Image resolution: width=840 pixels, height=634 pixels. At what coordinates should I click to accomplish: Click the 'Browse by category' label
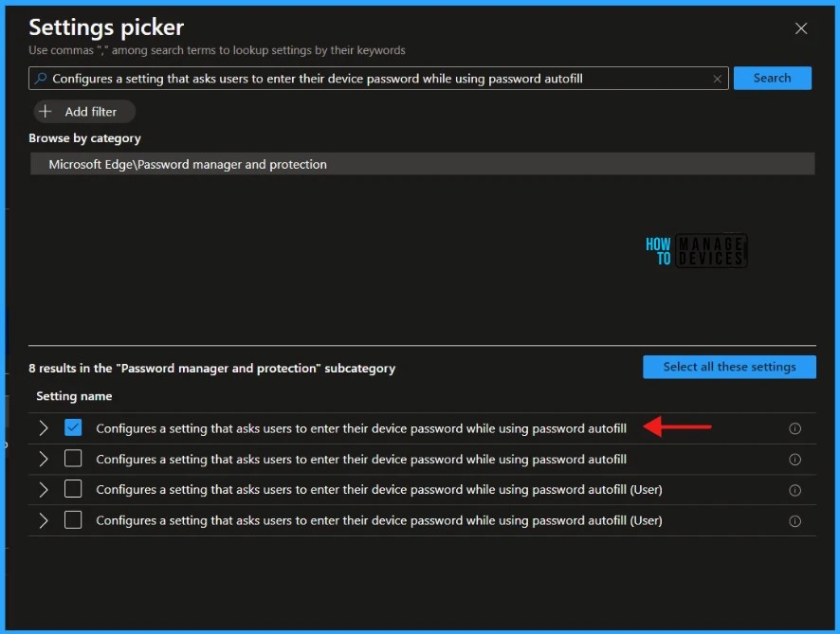(84, 138)
